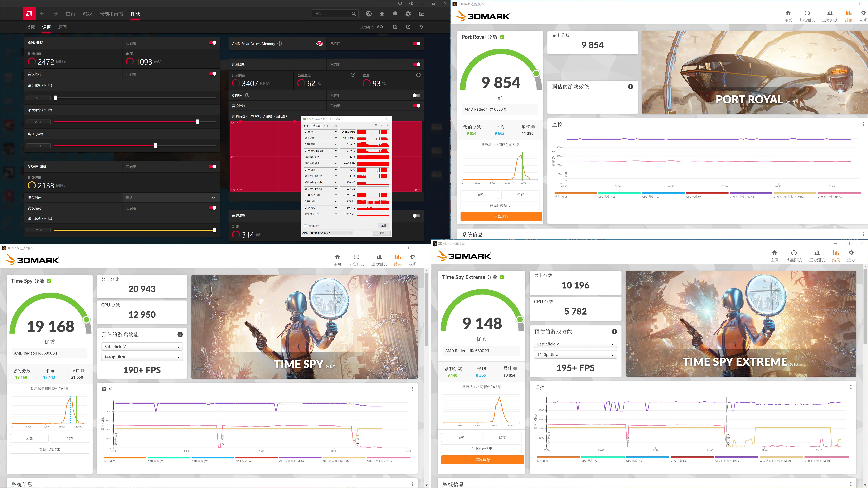Open the 1440p Ultra dropdown in the Time Spy window
Screen dimensions: 868x488
click(x=142, y=357)
